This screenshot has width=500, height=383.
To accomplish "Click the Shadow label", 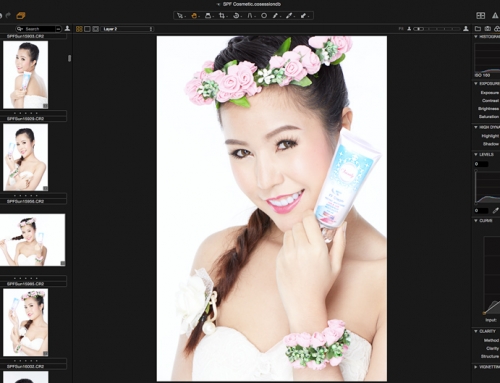I will 491,144.
